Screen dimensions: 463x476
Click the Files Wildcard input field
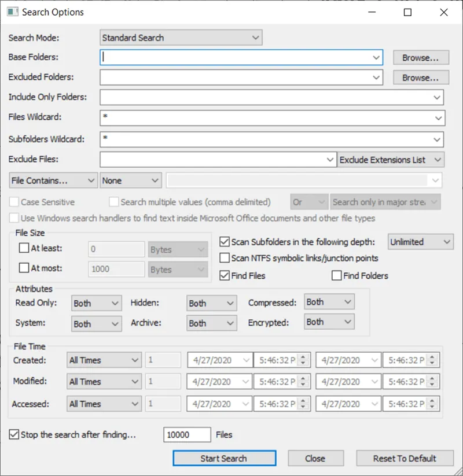coord(266,117)
